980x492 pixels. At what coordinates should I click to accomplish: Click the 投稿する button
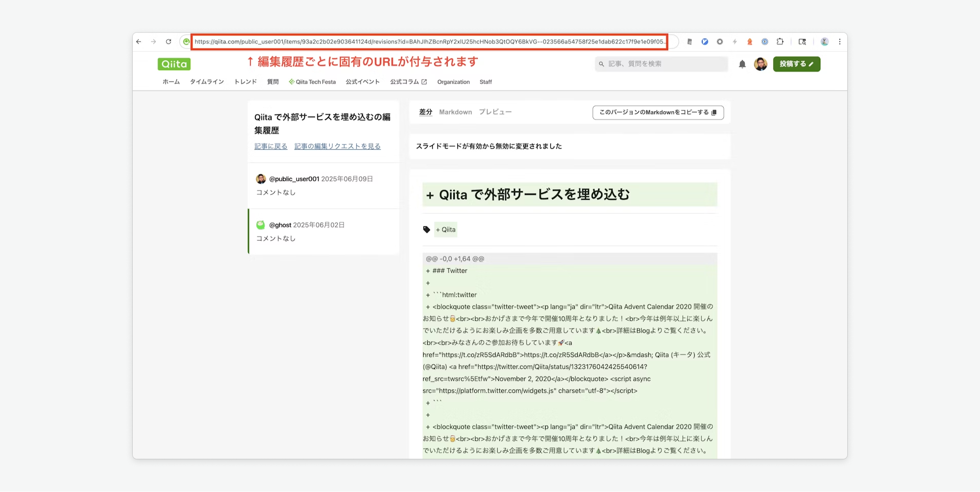[796, 64]
